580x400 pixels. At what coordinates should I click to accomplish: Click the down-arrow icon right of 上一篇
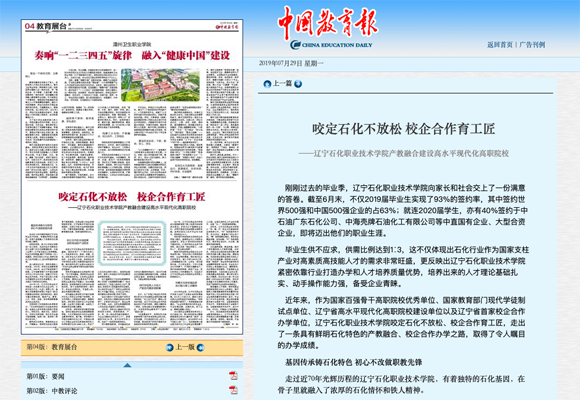[298, 84]
